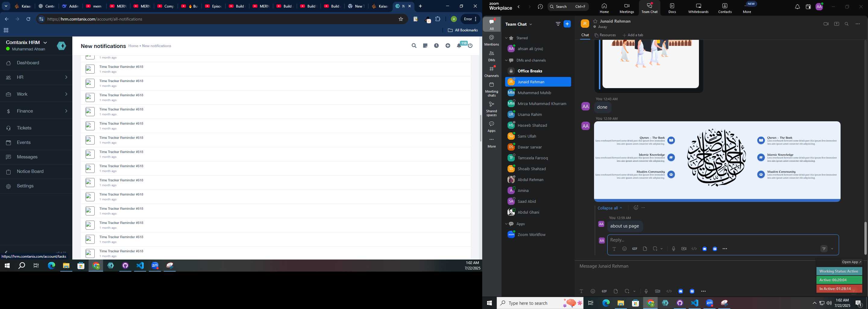Open Meeting chats in Zoom sidebar
Image resolution: width=868 pixels, height=309 pixels.
point(492,89)
